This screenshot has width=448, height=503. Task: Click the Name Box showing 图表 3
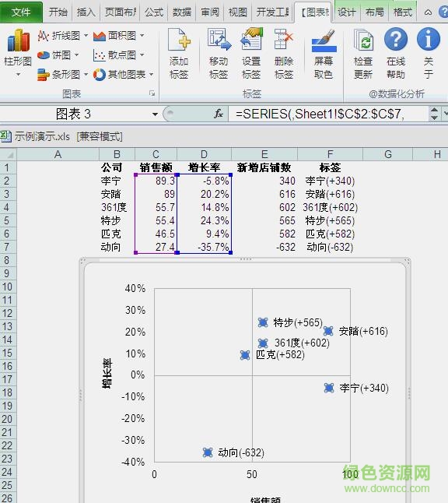click(74, 114)
